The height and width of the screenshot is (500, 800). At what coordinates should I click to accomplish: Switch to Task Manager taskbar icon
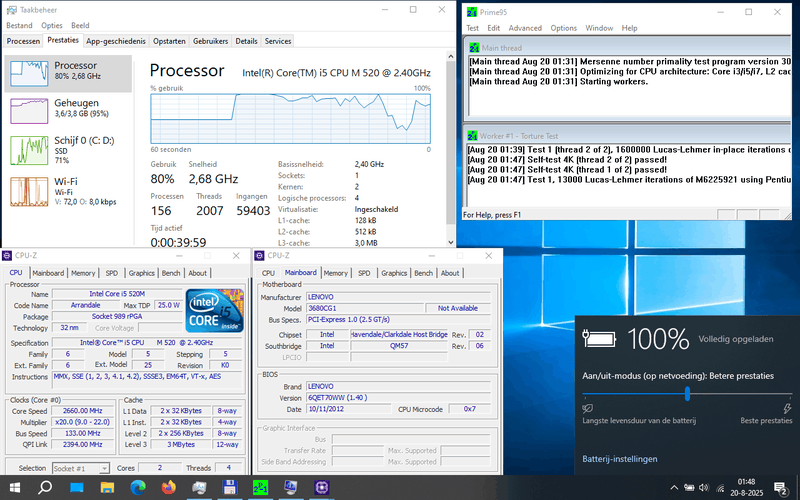(x=199, y=488)
